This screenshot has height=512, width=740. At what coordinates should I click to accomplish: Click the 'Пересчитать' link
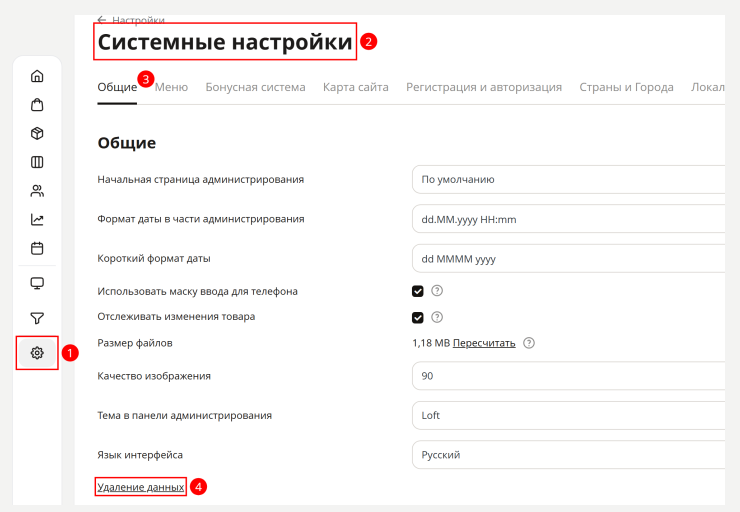point(484,343)
